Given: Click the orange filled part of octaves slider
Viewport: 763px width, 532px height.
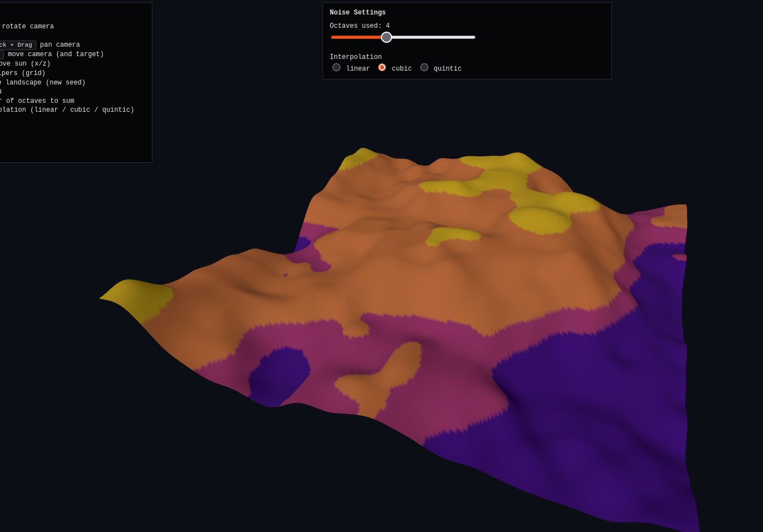Looking at the screenshot, I should pyautogui.click(x=356, y=37).
